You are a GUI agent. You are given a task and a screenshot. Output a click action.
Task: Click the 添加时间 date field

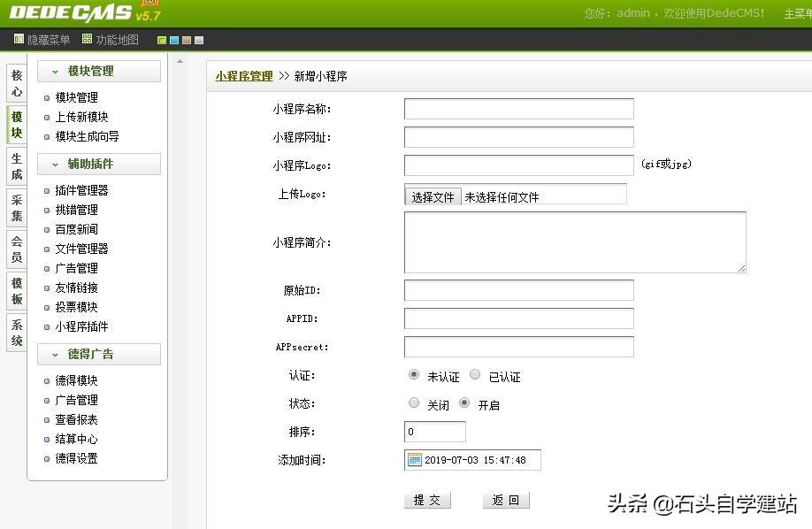473,460
